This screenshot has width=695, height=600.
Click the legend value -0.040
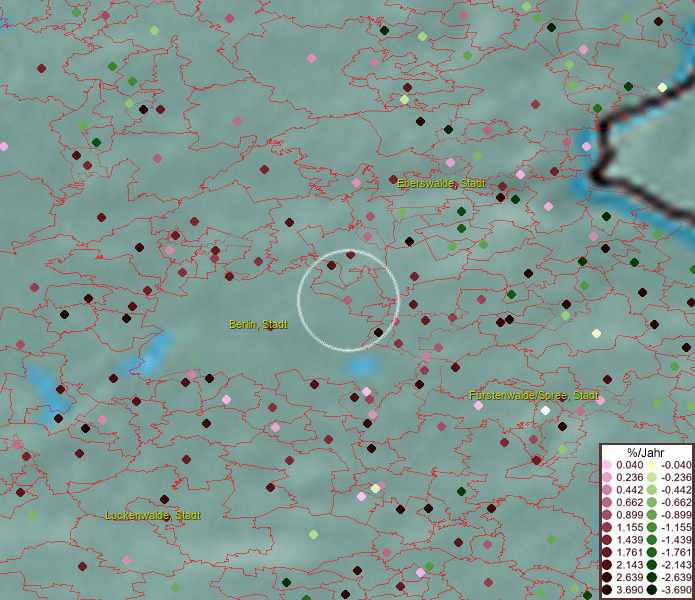[676, 465]
